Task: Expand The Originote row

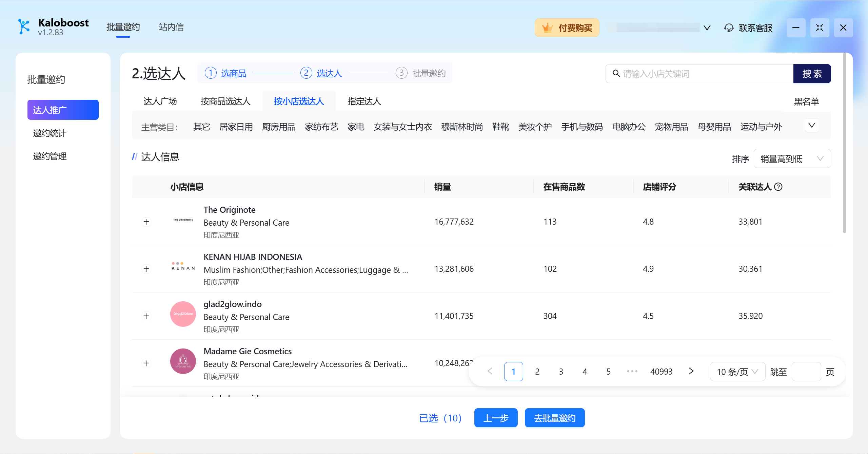Action: click(146, 222)
